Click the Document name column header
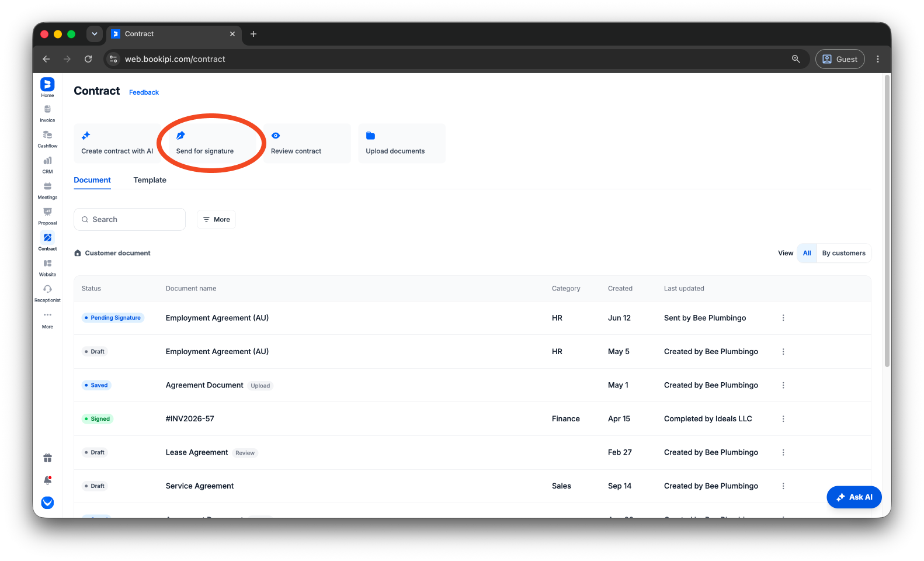The height and width of the screenshot is (561, 924). pyautogui.click(x=191, y=289)
